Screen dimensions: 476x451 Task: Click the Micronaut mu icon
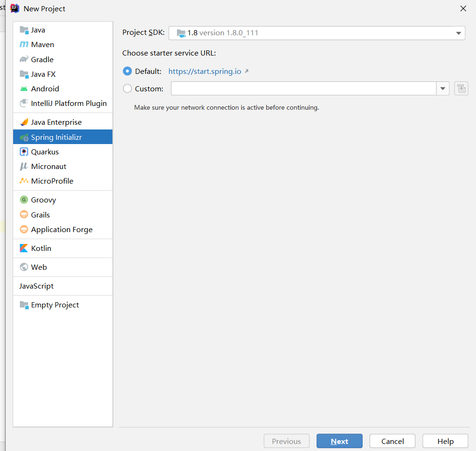coord(24,166)
